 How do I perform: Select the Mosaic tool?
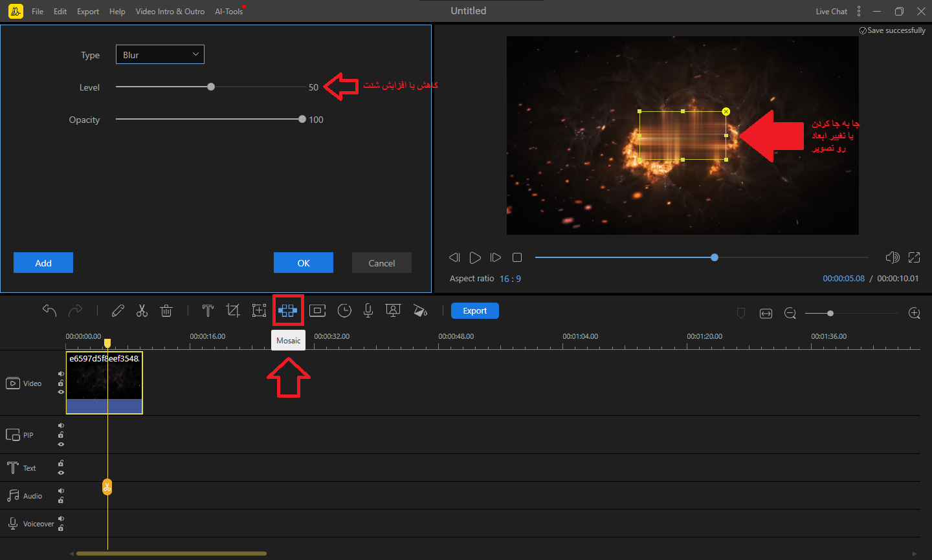(x=288, y=311)
